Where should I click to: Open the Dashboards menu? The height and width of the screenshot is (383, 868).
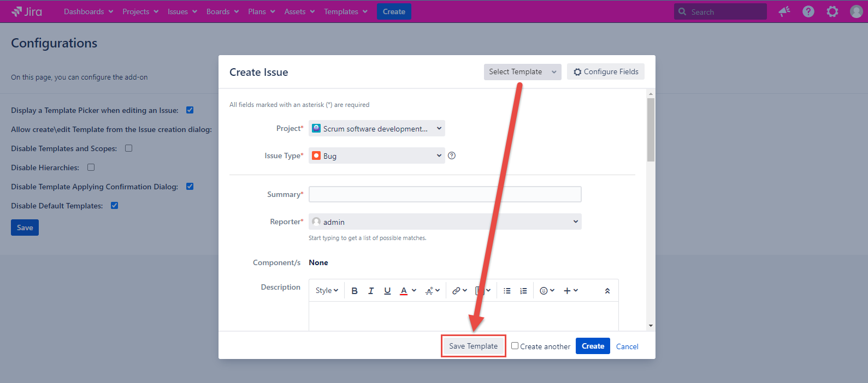88,11
